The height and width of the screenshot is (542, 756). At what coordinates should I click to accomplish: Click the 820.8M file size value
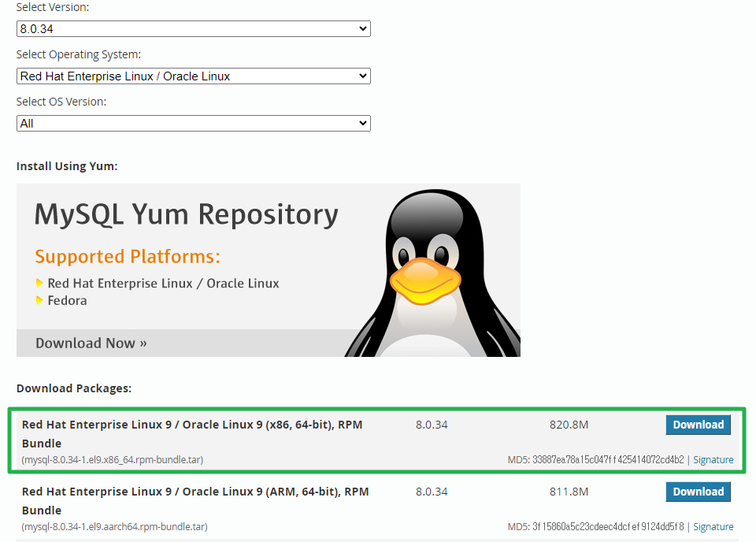pyautogui.click(x=569, y=425)
